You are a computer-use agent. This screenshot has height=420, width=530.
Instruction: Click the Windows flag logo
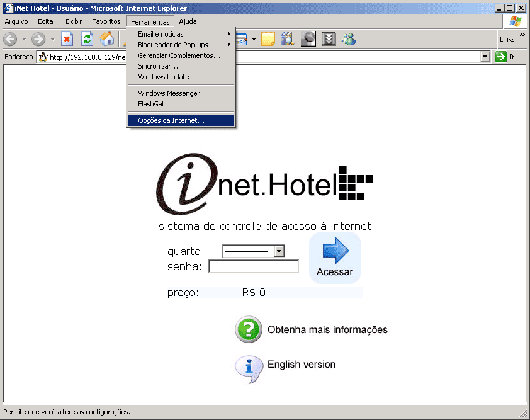pos(516,21)
